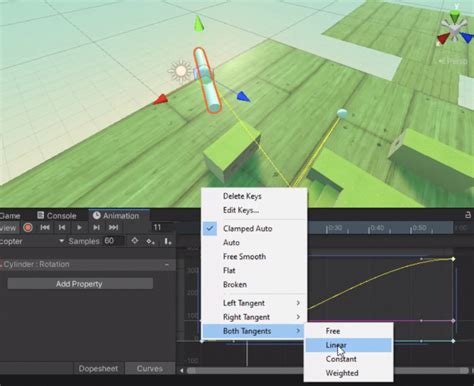Image resolution: width=474 pixels, height=386 pixels.
Task: Click the green Y cone on orientation gizmo
Action: 455,16
